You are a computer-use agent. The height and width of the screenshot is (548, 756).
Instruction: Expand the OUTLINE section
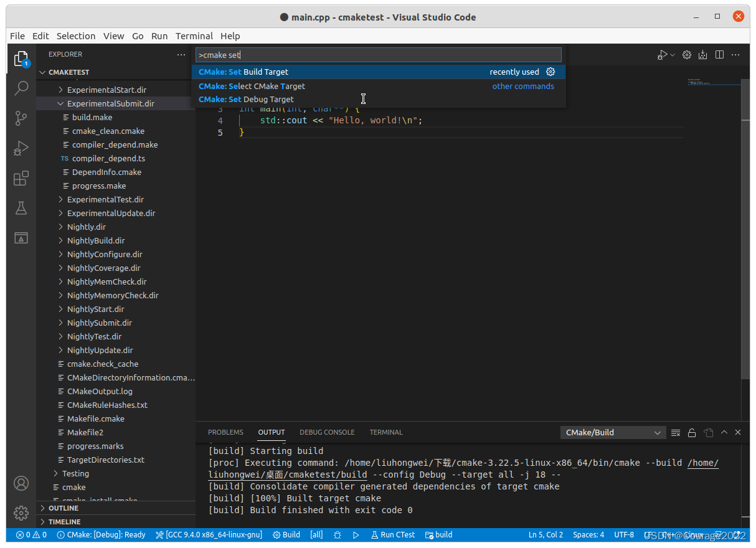116,508
